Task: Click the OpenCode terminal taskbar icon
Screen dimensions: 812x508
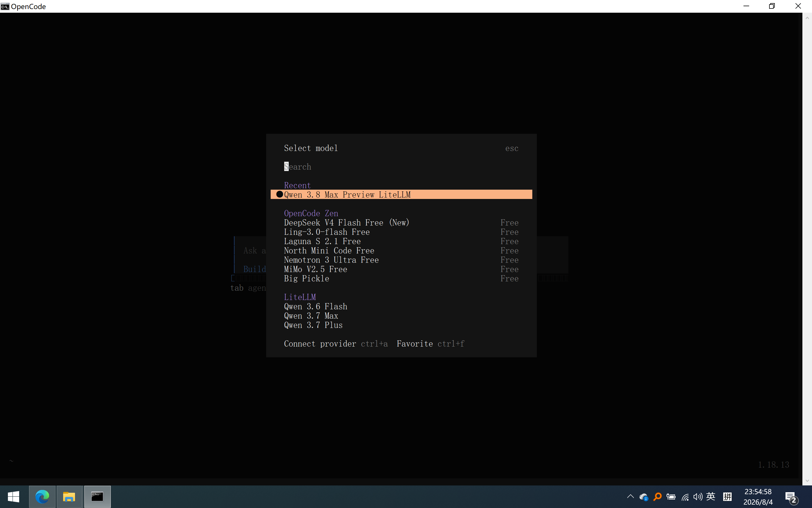Action: click(x=97, y=497)
